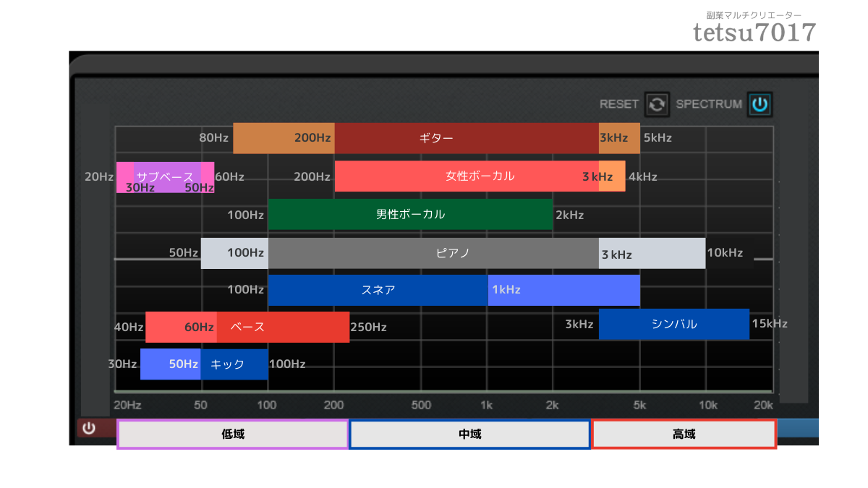Viewport: 868px width, 488px height.
Task: Click the 10kHz label beside ピアノ
Action: [x=726, y=253]
